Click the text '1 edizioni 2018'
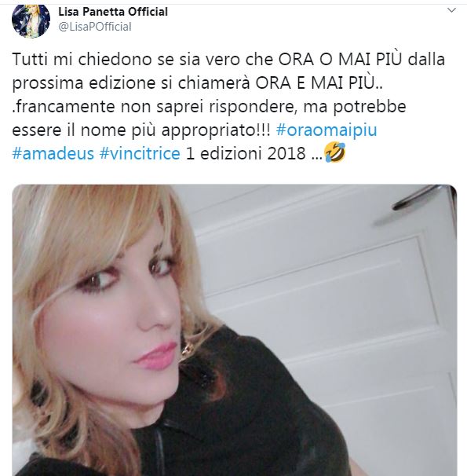The width and height of the screenshot is (467, 476). point(246,154)
